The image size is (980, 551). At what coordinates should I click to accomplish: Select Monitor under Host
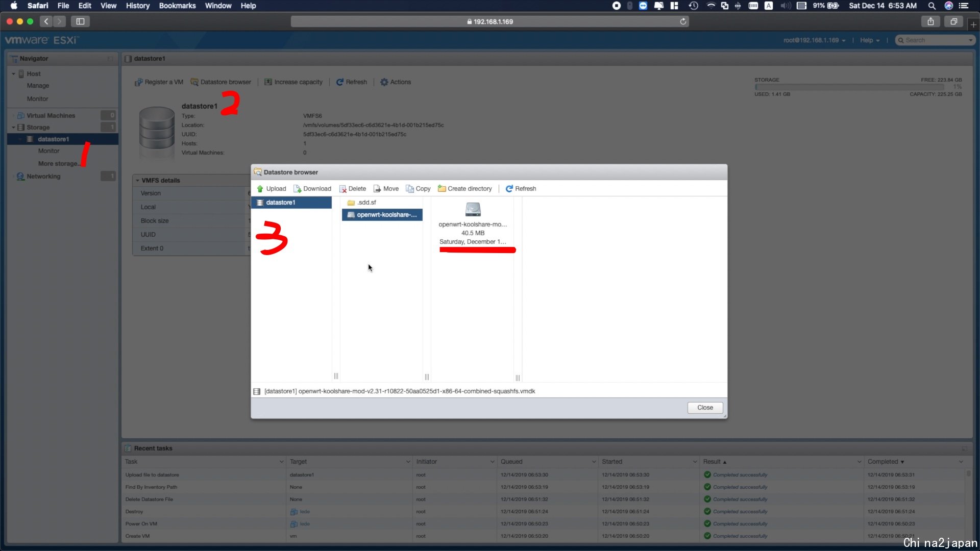(38, 99)
